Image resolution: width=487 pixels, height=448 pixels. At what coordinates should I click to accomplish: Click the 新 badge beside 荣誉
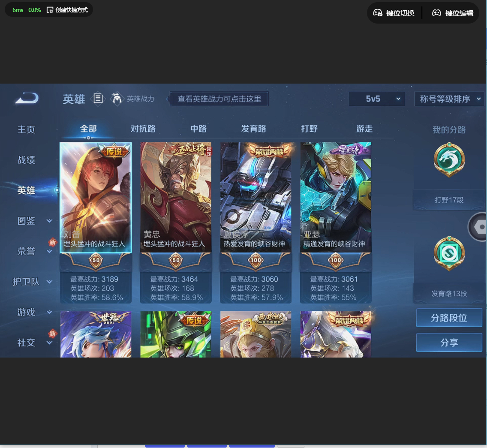52,242
